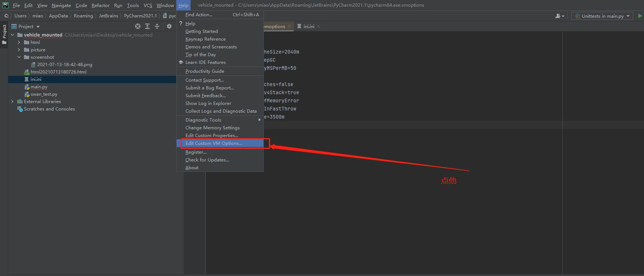Open the Window menu
Screen dimensions: 644x276
coord(165,6)
